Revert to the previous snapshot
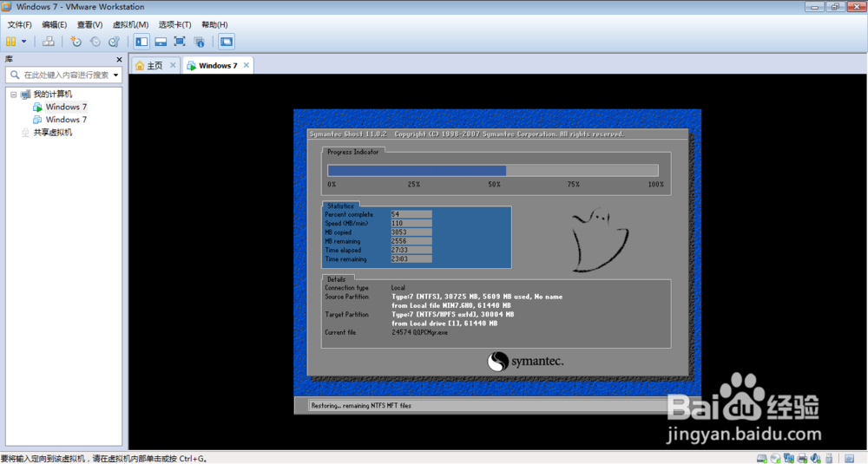 point(95,42)
